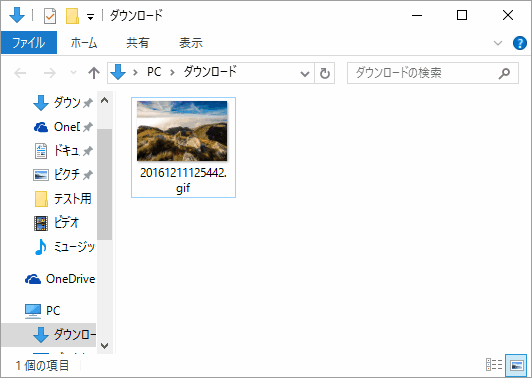Minimize the ダウンロード window
532x378 pixels.
click(417, 16)
